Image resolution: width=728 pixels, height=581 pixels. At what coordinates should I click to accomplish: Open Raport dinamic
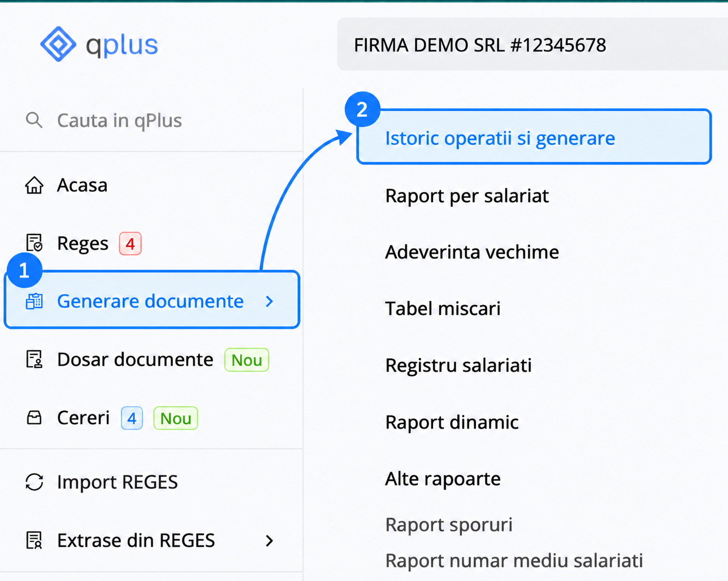[452, 422]
